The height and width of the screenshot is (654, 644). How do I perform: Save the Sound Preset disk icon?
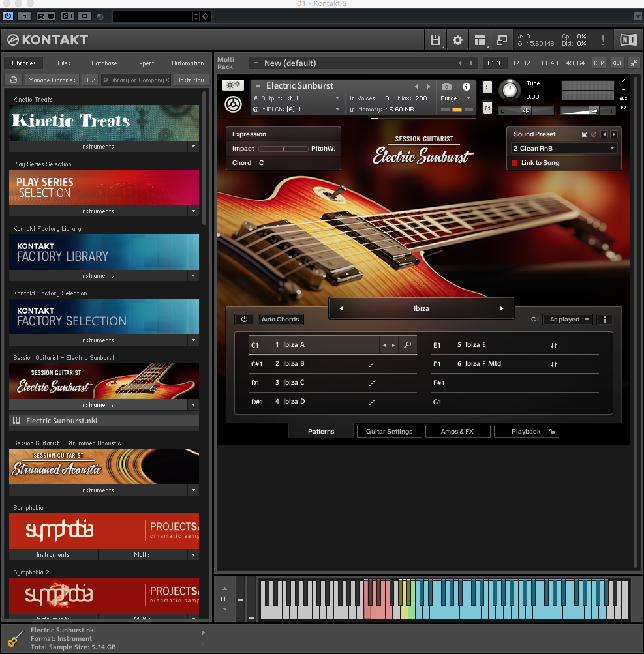(x=585, y=134)
